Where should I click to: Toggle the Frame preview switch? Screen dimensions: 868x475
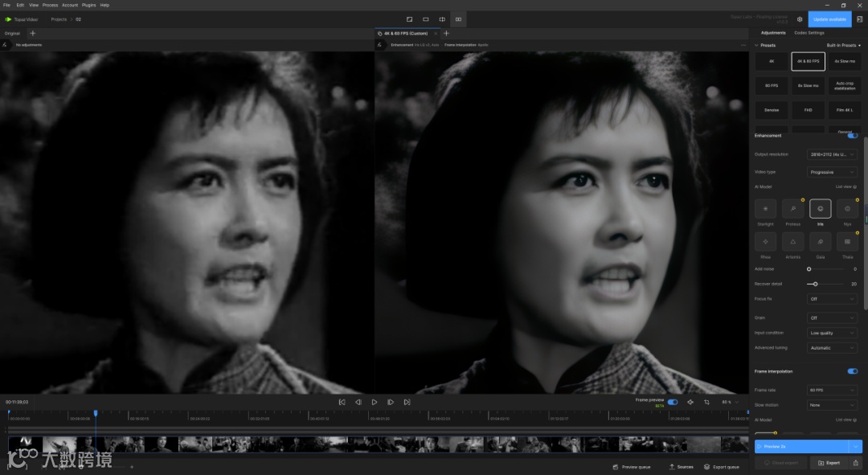673,402
